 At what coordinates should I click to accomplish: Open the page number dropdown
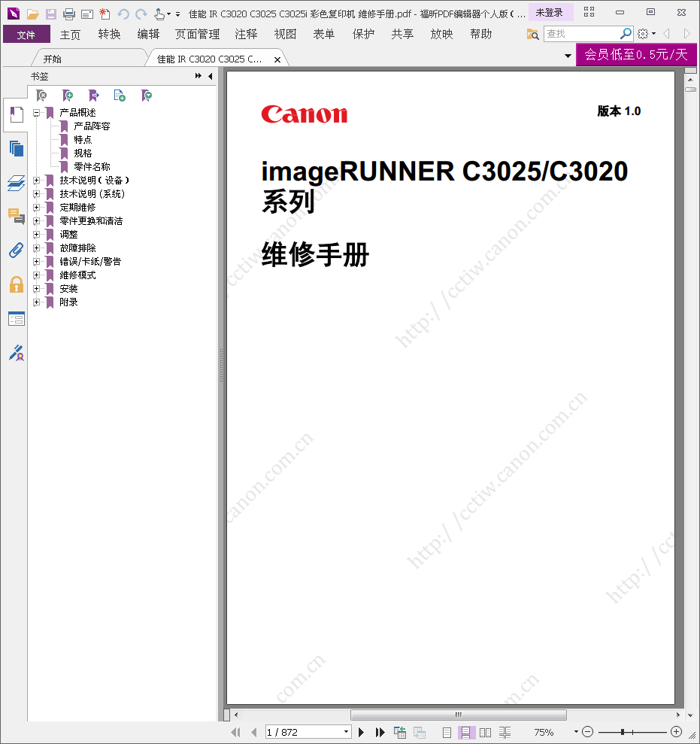[x=346, y=732]
